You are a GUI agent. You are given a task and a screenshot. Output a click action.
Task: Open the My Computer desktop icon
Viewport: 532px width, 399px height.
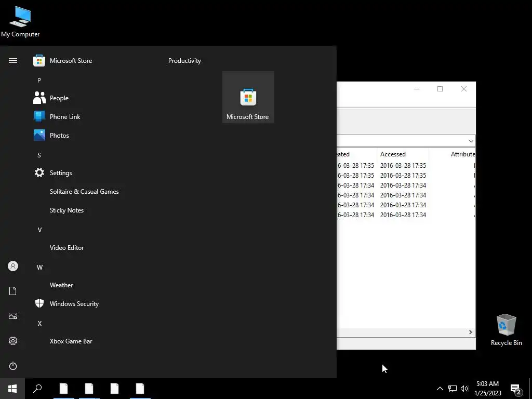coord(20,22)
